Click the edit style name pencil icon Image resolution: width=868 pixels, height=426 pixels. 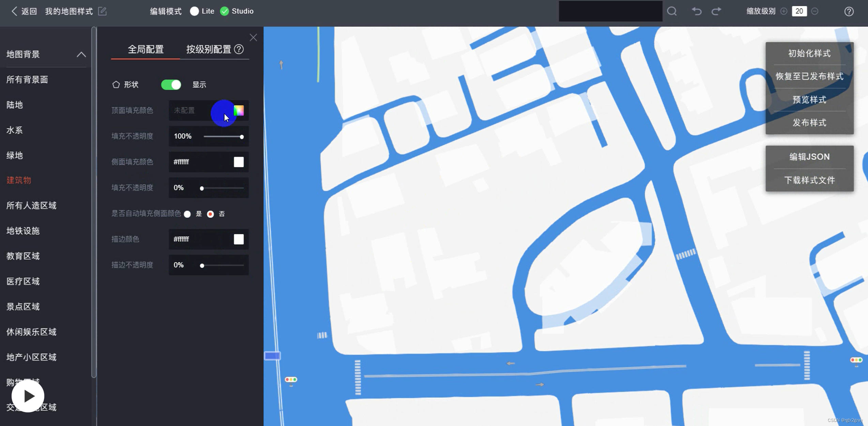[x=102, y=11]
